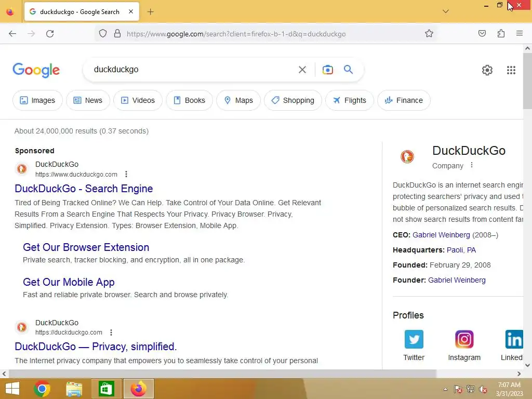Open Firefox application hamburger menu

pyautogui.click(x=520, y=34)
